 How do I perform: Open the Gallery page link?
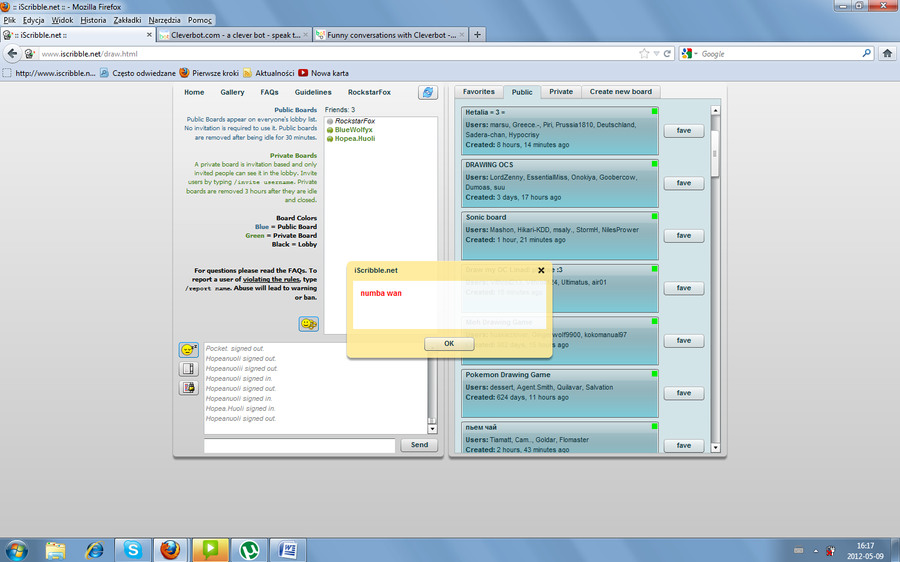click(232, 92)
